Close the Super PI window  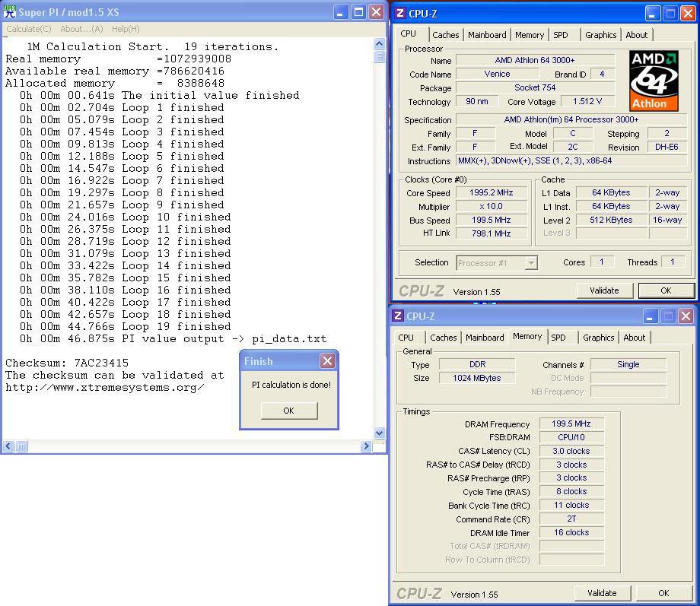tap(377, 12)
